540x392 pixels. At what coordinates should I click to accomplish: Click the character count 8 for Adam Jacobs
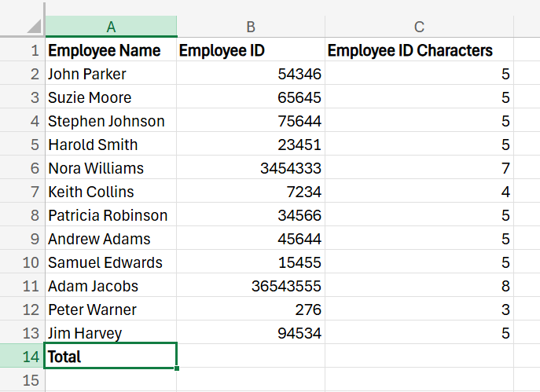tap(419, 286)
